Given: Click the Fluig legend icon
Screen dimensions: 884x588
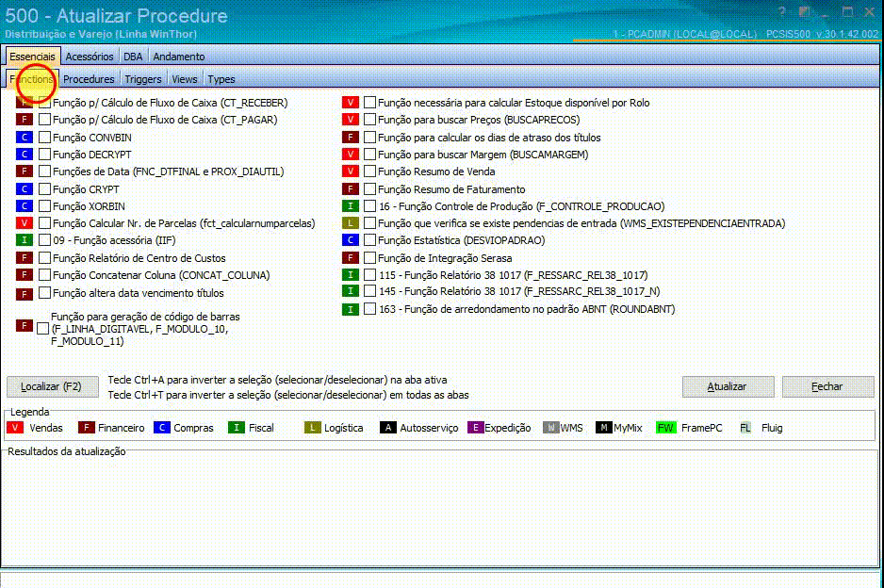Looking at the screenshot, I should pos(745,427).
